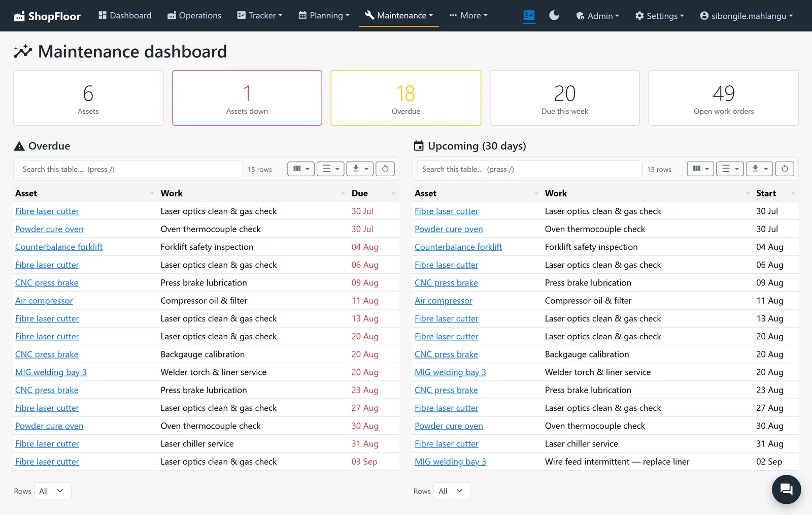The image size is (812, 515).
Task: Open Asset column filter in Overdue table
Action: coord(152,194)
